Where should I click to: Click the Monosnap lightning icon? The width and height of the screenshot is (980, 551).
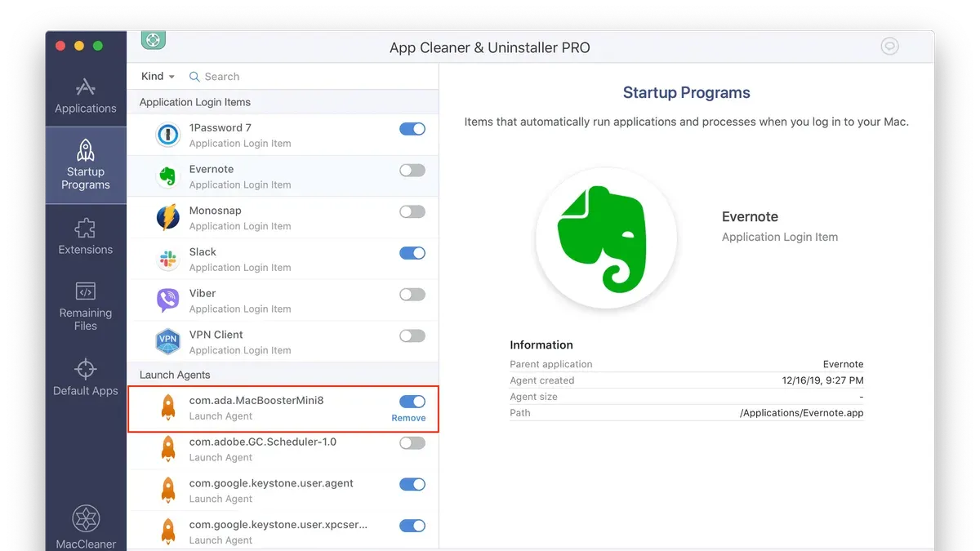168,217
